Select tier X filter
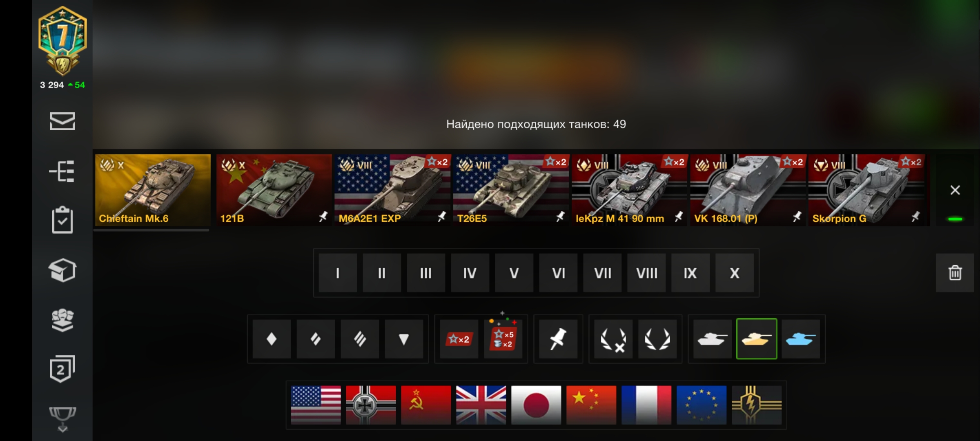The image size is (980, 441). (735, 273)
